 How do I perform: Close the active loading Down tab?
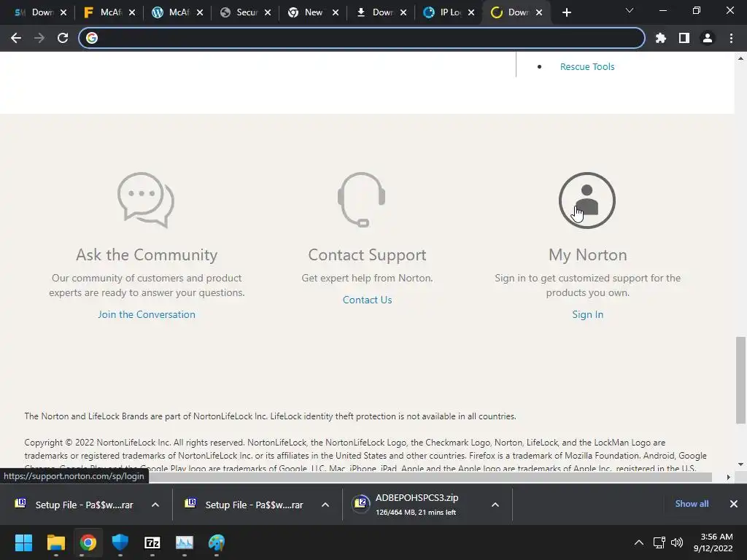tap(539, 12)
